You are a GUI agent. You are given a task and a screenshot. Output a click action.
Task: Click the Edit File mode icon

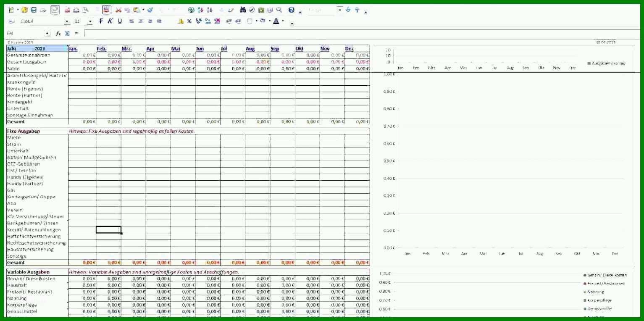[x=55, y=10]
